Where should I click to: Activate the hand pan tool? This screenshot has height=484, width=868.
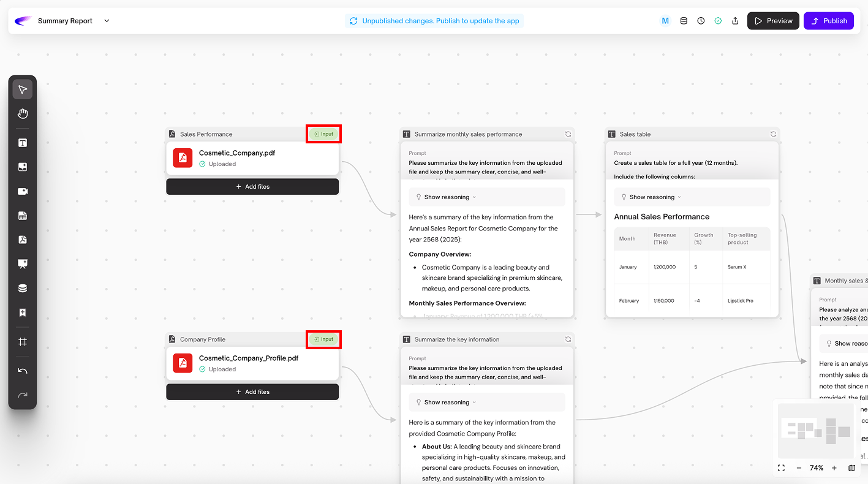point(23,114)
